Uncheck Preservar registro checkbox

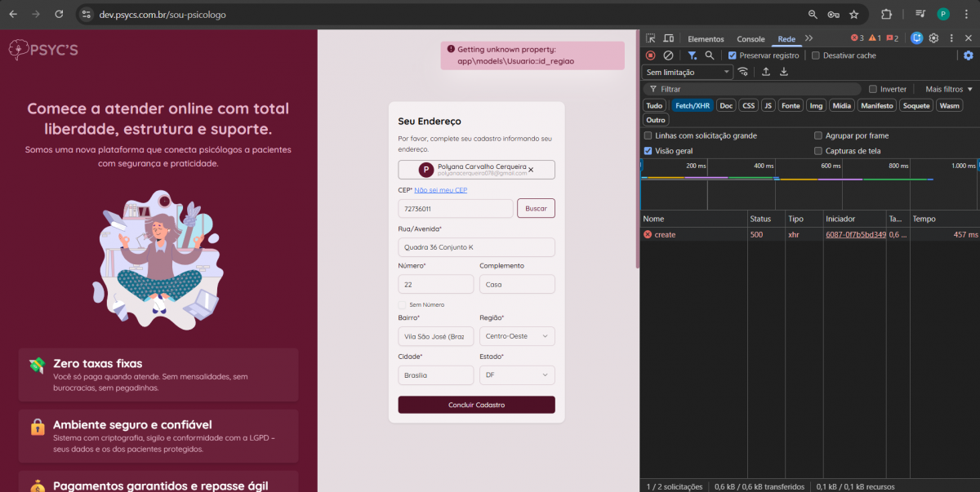pos(733,55)
